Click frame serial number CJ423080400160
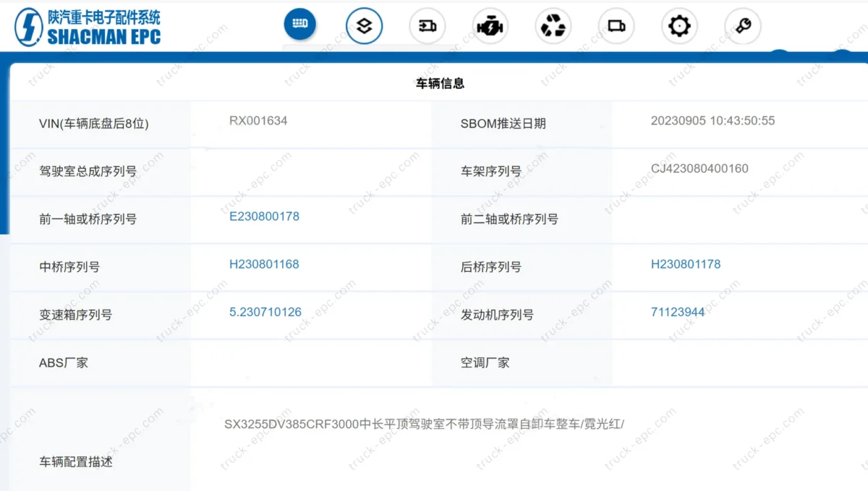Viewport: 868px width, 491px height. 699,168
